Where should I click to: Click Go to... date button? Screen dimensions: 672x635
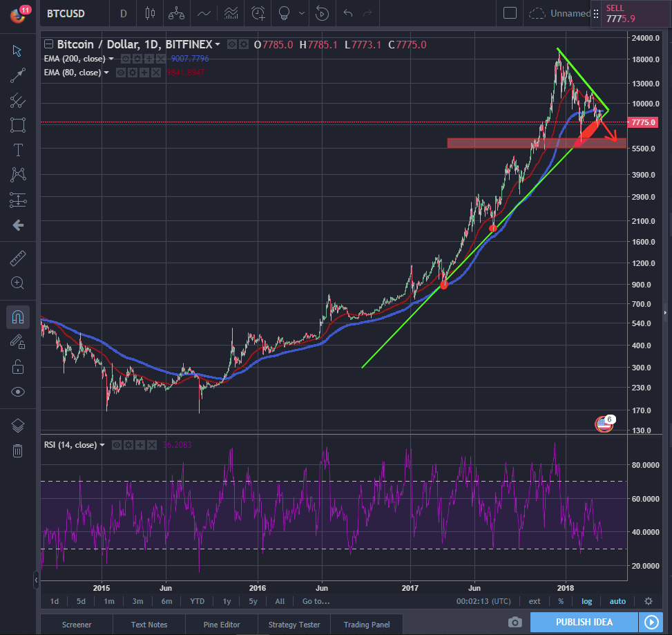click(x=316, y=601)
